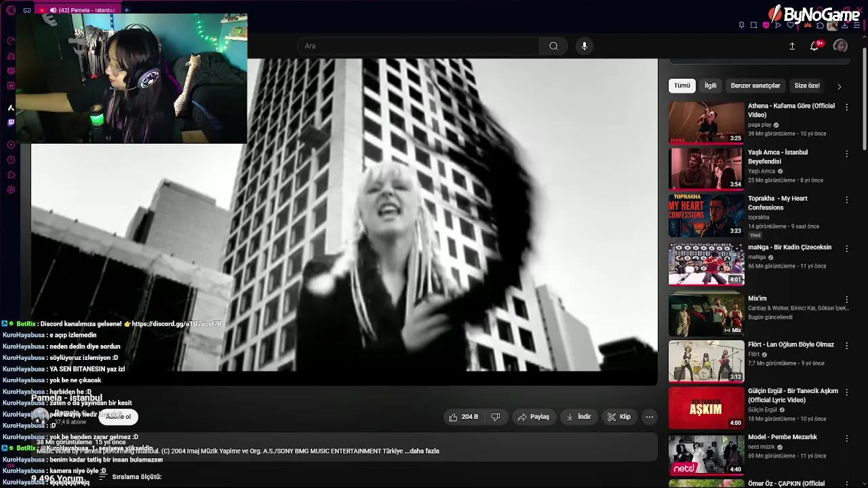Viewport: 868px width, 488px height.
Task: Open the Sıralama ölçütü sort dropdown
Action: pyautogui.click(x=130, y=477)
